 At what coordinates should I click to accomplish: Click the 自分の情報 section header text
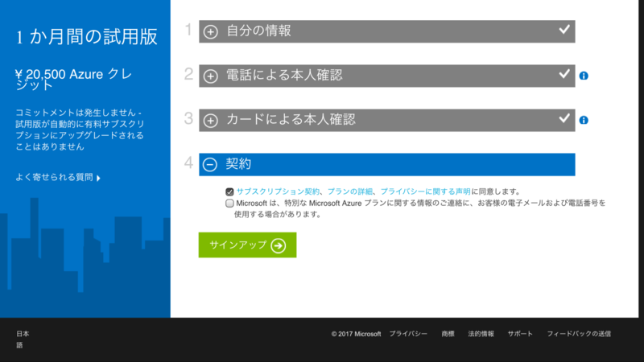coord(258,31)
